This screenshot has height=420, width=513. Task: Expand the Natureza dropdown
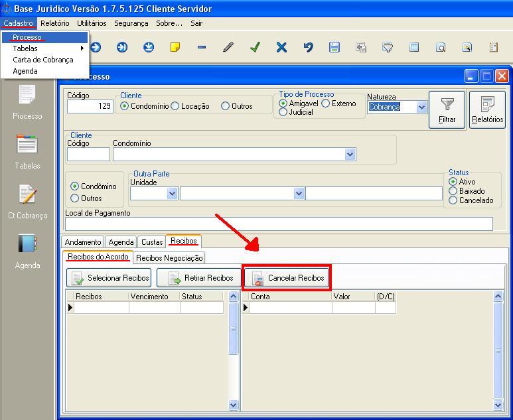421,107
